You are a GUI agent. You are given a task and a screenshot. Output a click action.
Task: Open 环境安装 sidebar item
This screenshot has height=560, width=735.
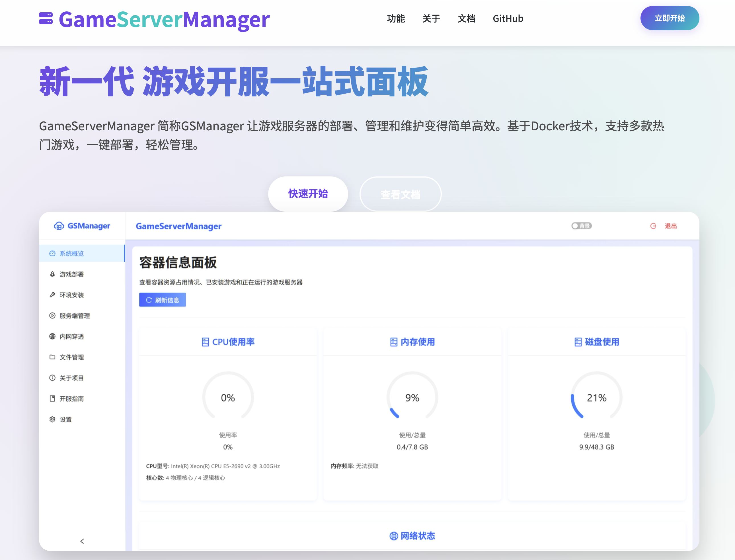[x=82, y=295]
